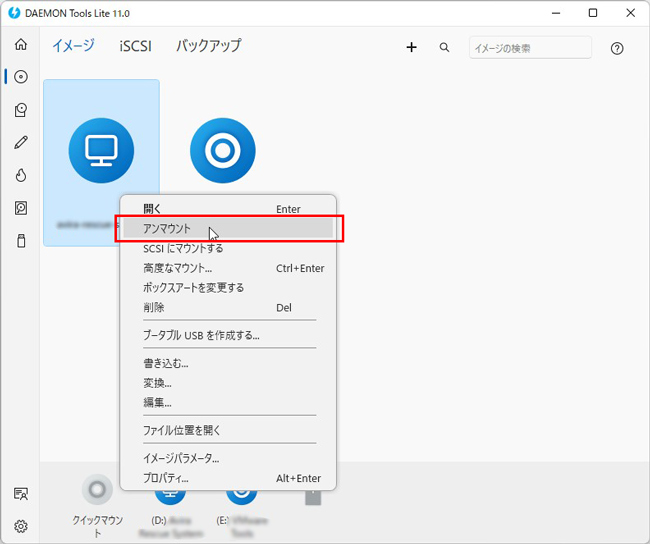
Task: Choose 変換... in the context menu
Action: (228, 383)
